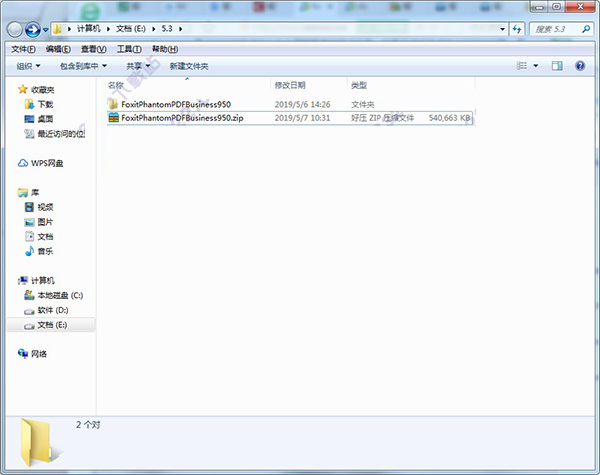This screenshot has width=600, height=475.
Task: Click the 好压 ZIP 压缩文件 type cell
Action: click(382, 118)
